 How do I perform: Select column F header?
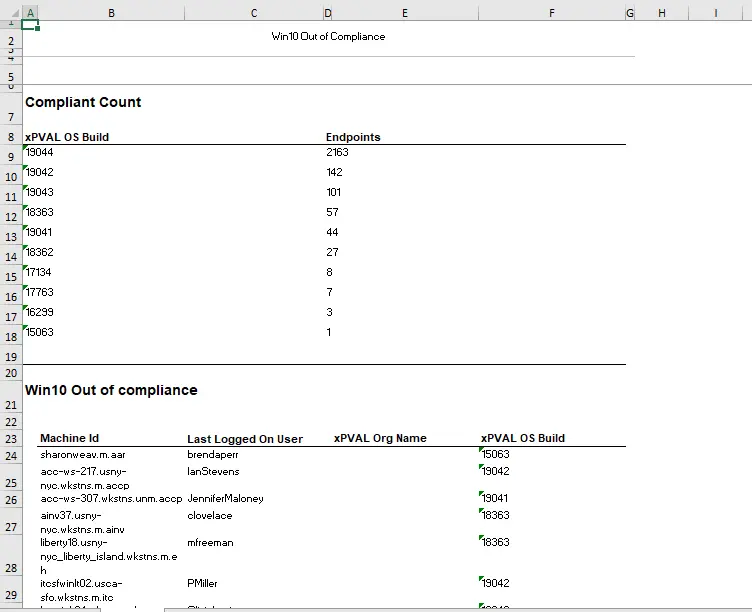[552, 13]
